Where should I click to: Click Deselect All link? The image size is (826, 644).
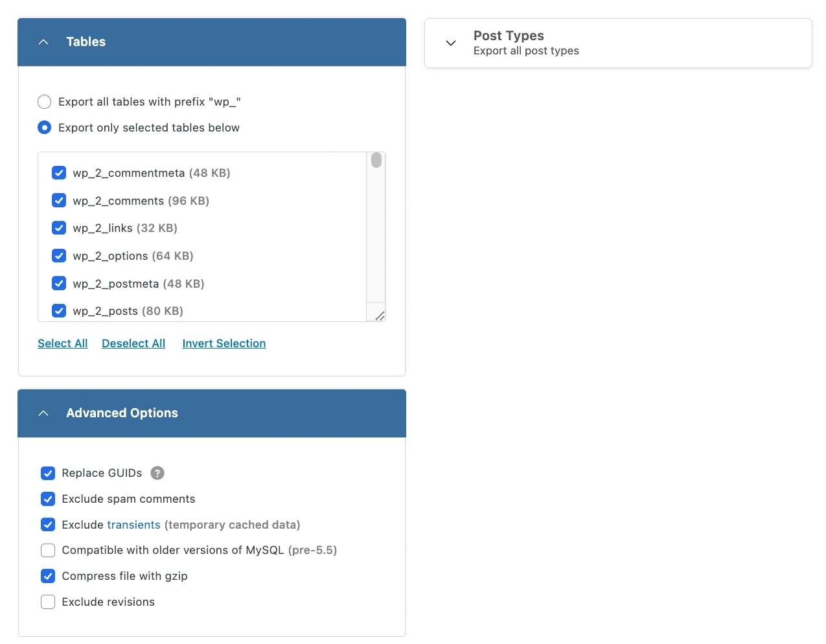coord(133,343)
